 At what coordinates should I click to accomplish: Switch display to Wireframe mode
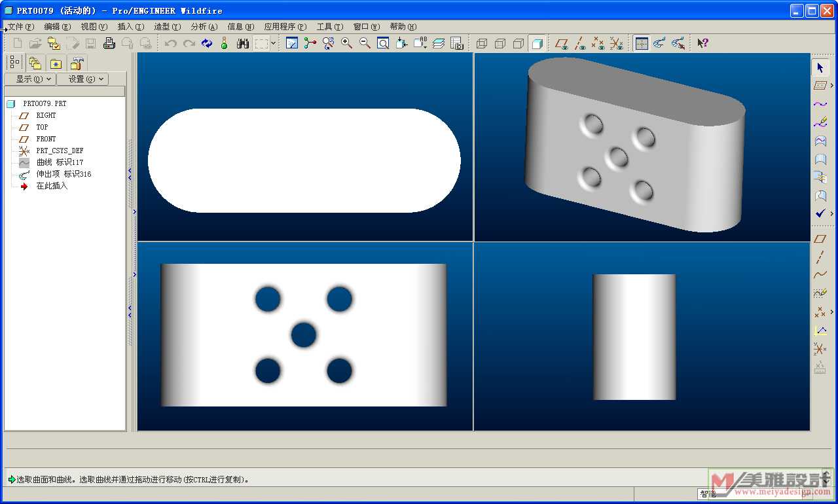[x=482, y=43]
